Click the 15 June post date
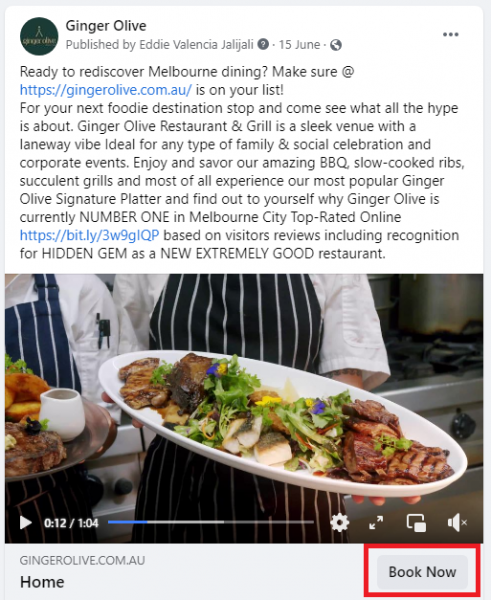Viewport: 491px width, 600px height. point(299,45)
